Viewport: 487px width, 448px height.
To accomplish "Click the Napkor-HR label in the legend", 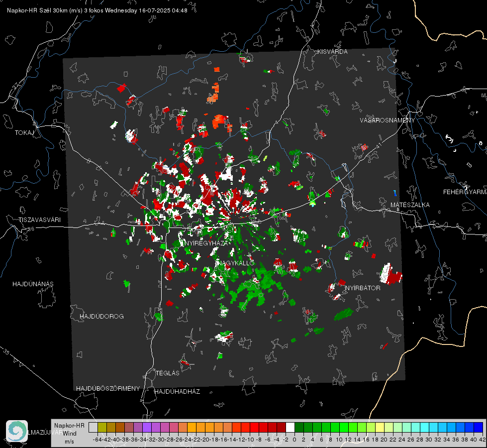I will (x=69, y=425).
